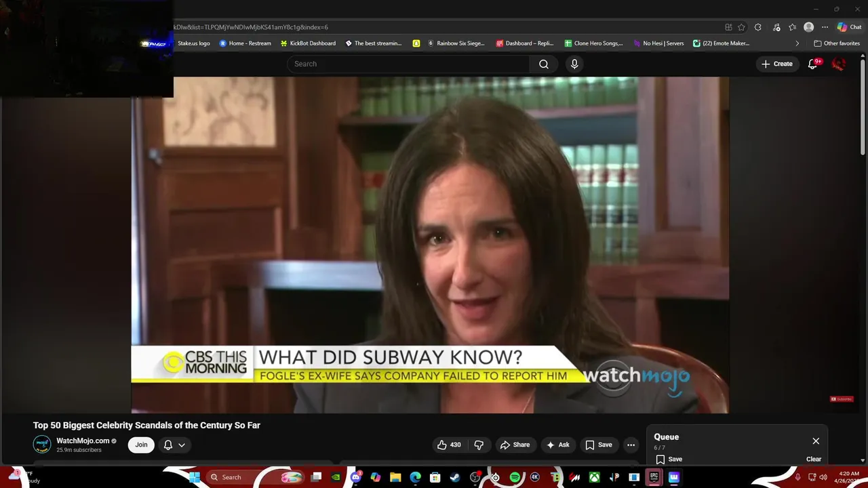Click the Create video button
Image resolution: width=868 pixels, height=488 pixels.
pos(777,64)
